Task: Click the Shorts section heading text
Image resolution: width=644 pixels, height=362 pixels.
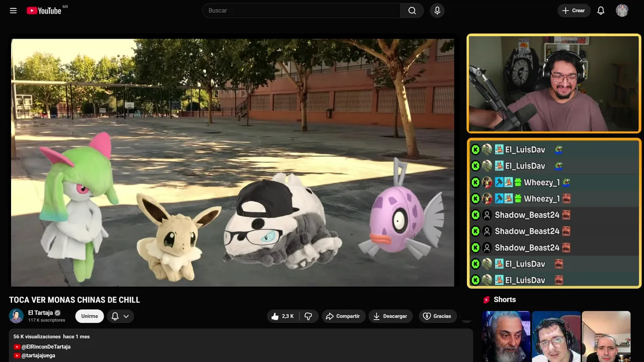Action: tap(505, 300)
